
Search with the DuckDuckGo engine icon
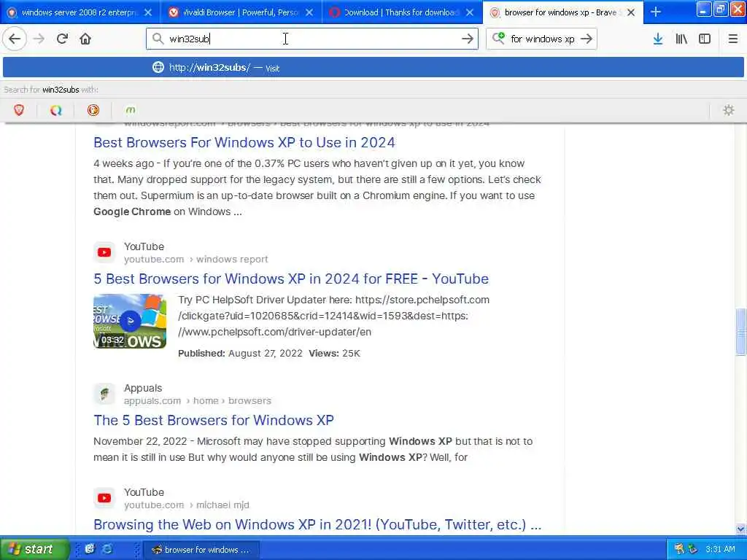click(x=93, y=111)
